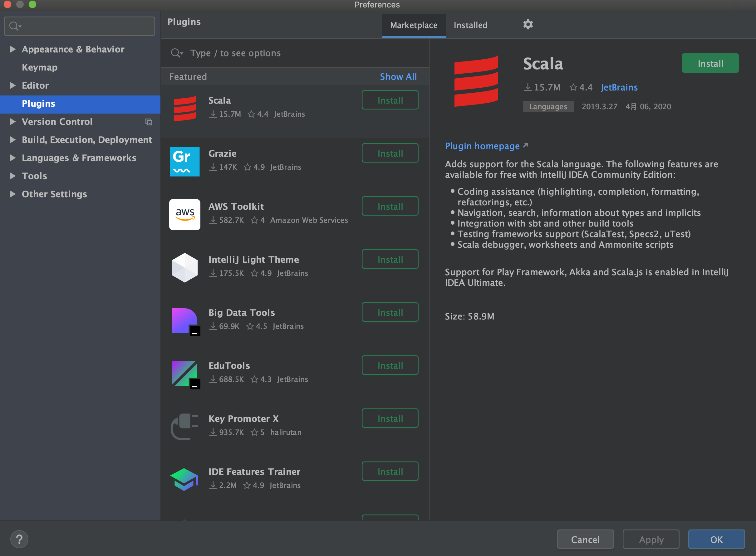Click Show All featured plugins
The width and height of the screenshot is (756, 556).
point(398,77)
